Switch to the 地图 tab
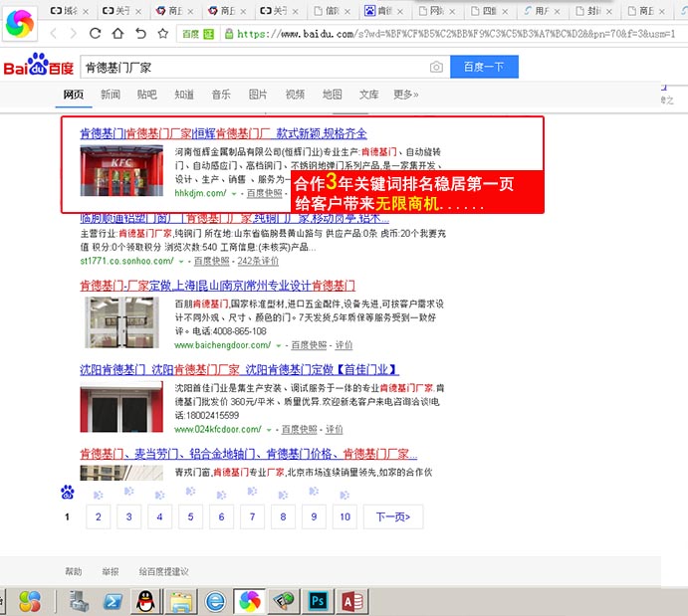 click(x=333, y=95)
